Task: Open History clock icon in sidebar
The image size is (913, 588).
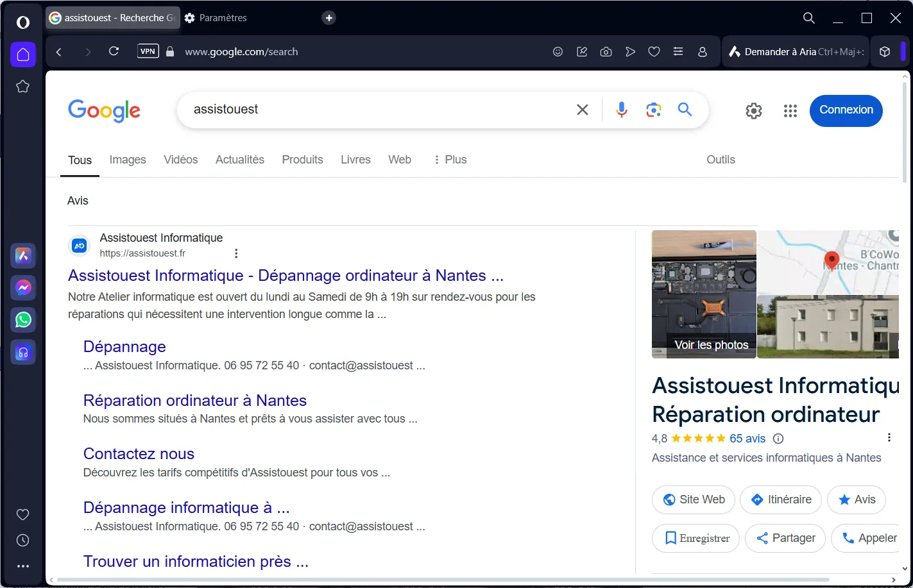Action: [x=23, y=541]
